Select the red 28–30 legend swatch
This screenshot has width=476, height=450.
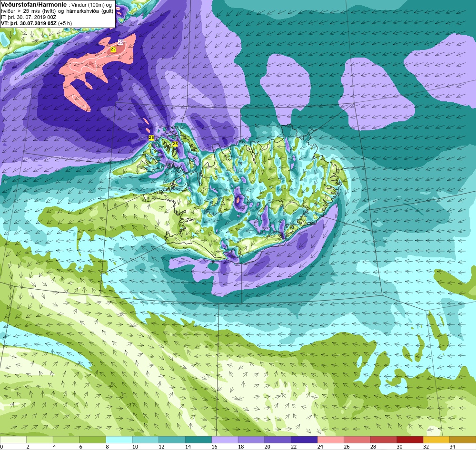click(383, 440)
